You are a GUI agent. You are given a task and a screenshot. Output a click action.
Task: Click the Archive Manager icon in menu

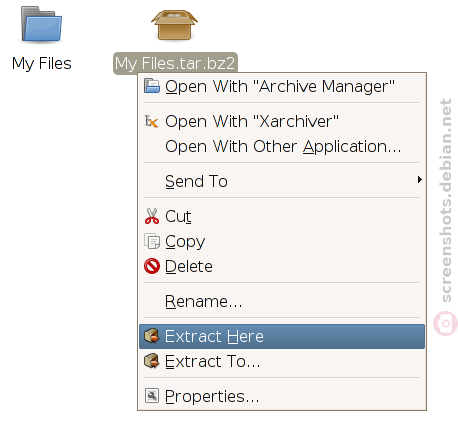coord(152,86)
